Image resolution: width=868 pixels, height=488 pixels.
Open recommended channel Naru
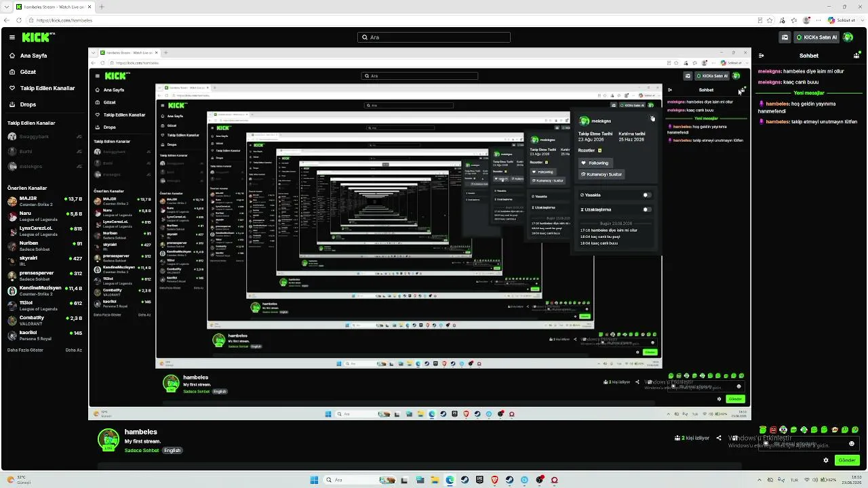pos(45,216)
